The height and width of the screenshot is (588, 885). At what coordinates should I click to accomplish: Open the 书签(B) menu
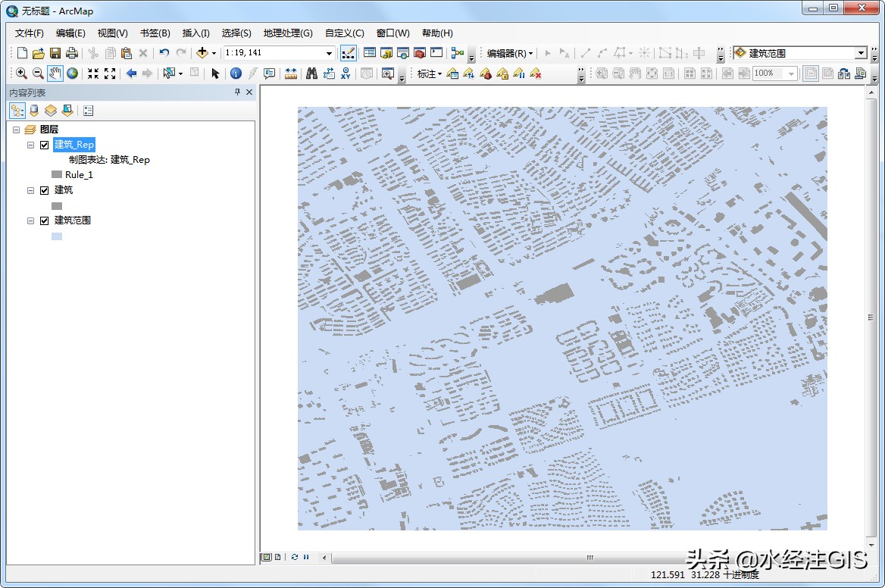(155, 33)
